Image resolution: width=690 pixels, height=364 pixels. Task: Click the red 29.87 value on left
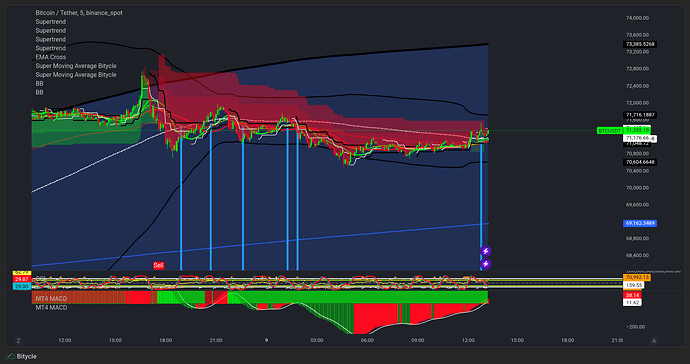point(22,279)
